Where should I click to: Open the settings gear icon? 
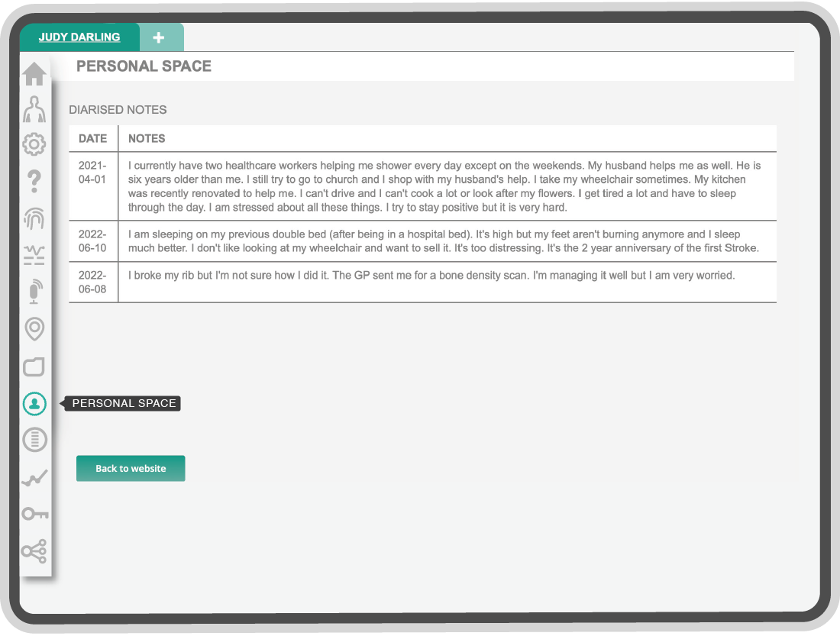pyautogui.click(x=34, y=144)
